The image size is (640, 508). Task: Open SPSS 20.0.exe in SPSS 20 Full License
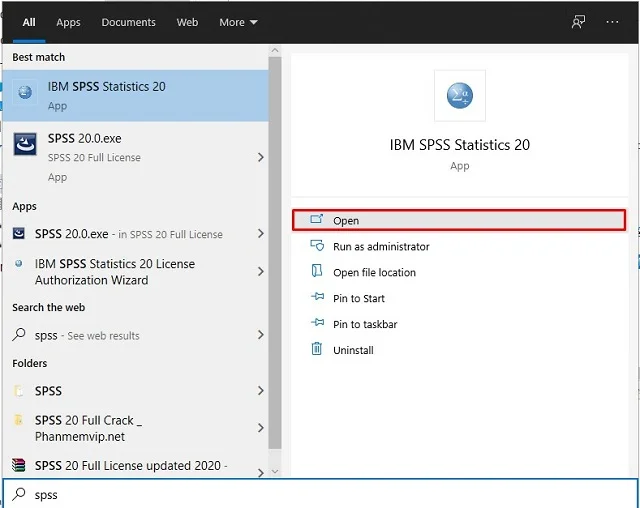135,233
